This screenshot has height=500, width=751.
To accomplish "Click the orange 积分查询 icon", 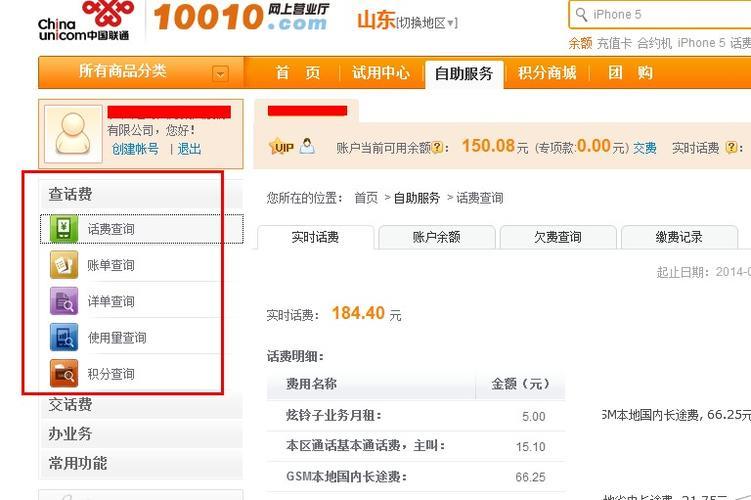I will (64, 374).
